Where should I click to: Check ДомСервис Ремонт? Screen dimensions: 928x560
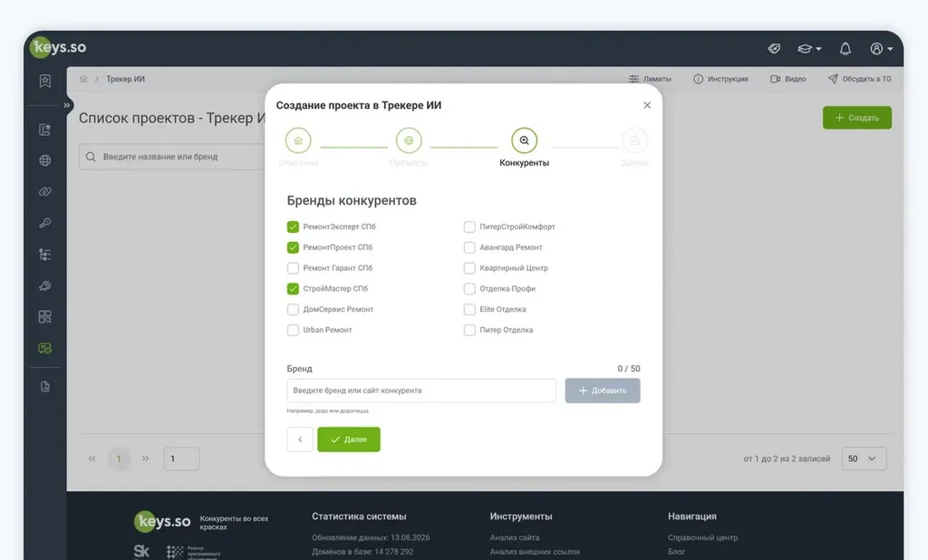[293, 310]
